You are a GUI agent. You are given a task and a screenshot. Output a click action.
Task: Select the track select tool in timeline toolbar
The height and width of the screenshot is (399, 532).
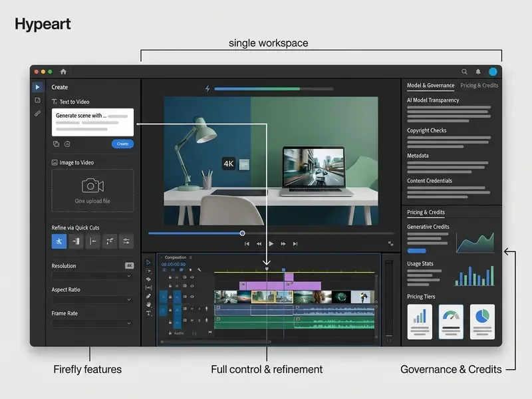click(x=148, y=271)
